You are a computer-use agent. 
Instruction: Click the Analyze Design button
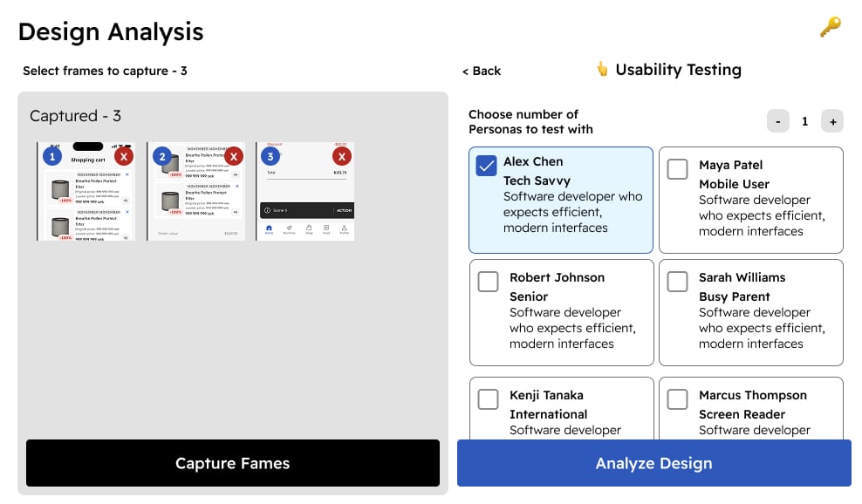click(653, 463)
